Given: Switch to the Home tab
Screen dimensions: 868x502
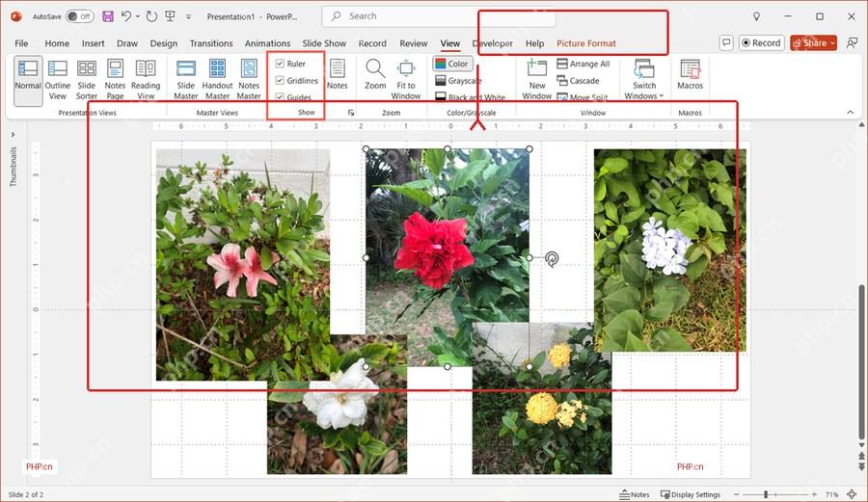Looking at the screenshot, I should coord(57,43).
